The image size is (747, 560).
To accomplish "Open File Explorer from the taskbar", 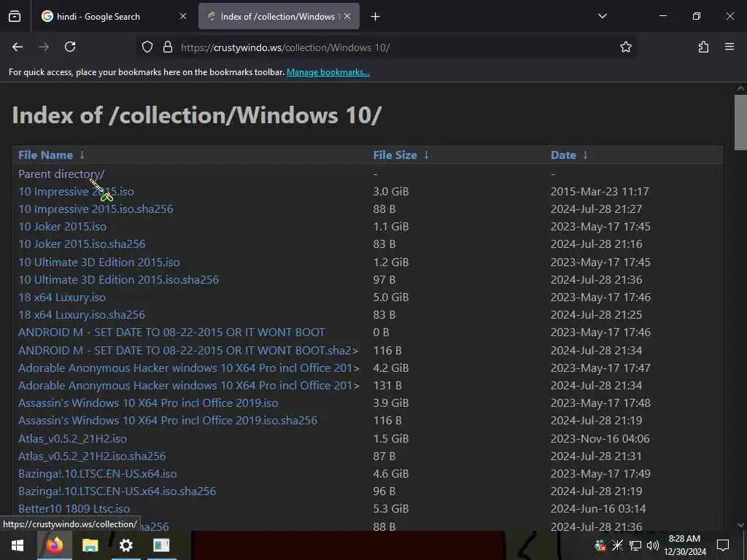I will click(90, 545).
